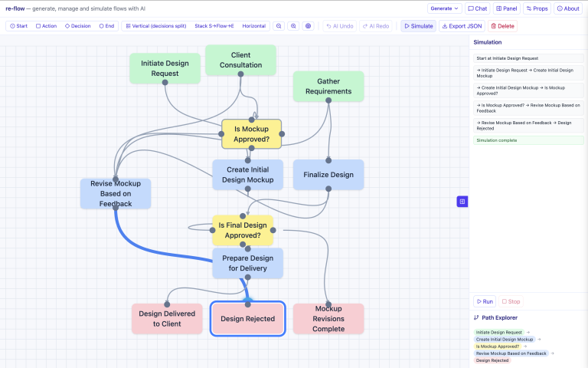Click log entry 'Initiate Design Request → Create Initial Design Mockup'
The width and height of the screenshot is (588, 368).
tap(528, 73)
